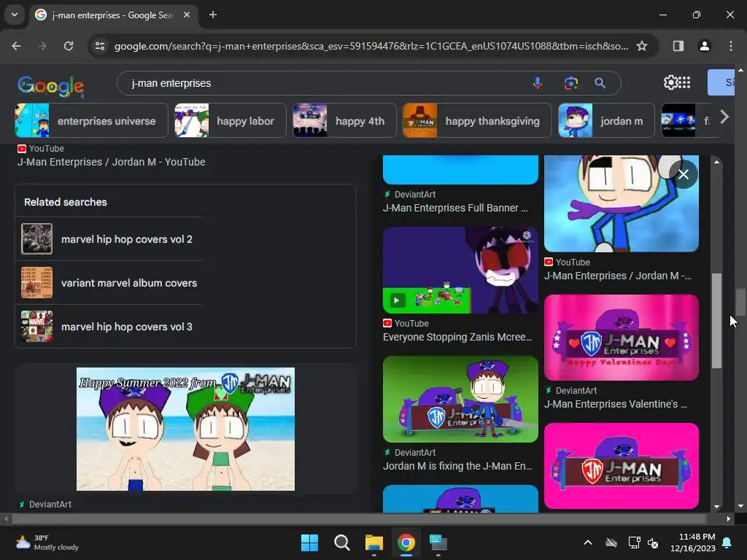
Task: Select the jordan m chip
Action: (x=606, y=121)
